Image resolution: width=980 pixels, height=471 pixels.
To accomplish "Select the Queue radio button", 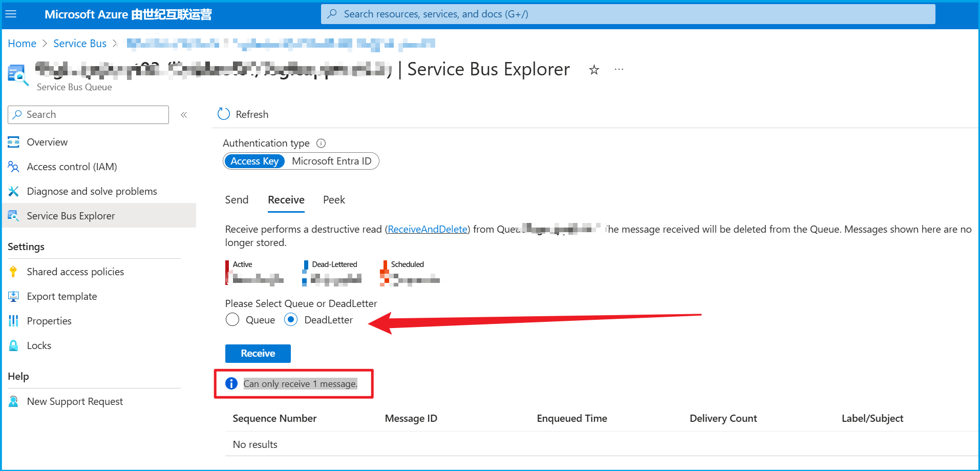I will [232, 320].
